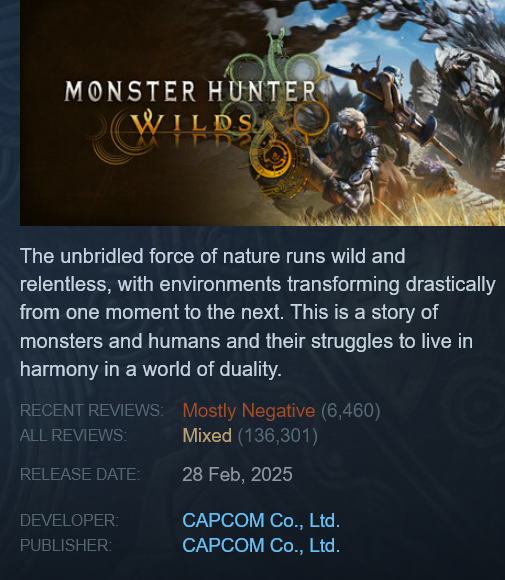Click the ALL REVIEWS label
Viewport: 505px width, 580px height.
(x=73, y=435)
